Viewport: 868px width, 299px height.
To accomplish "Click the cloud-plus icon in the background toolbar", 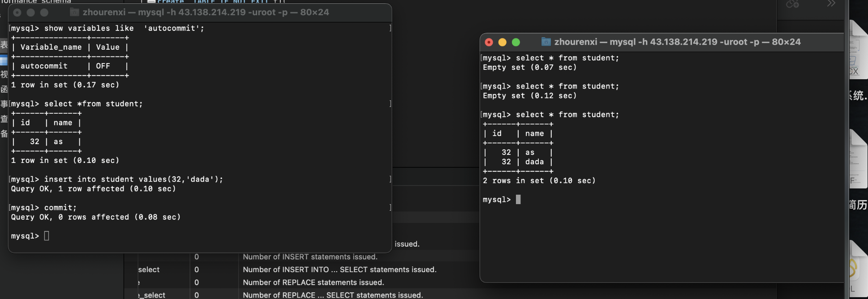I will point(793,4).
